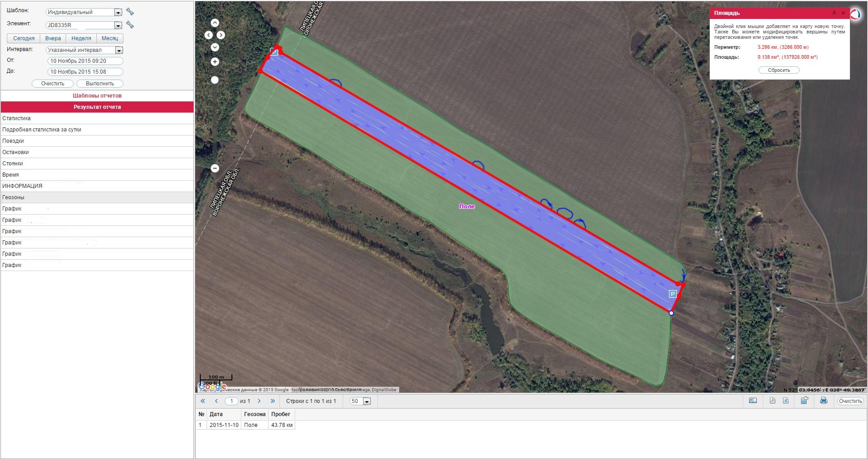Click the map zoom slider handle
This screenshot has height=459, width=868.
click(x=215, y=80)
